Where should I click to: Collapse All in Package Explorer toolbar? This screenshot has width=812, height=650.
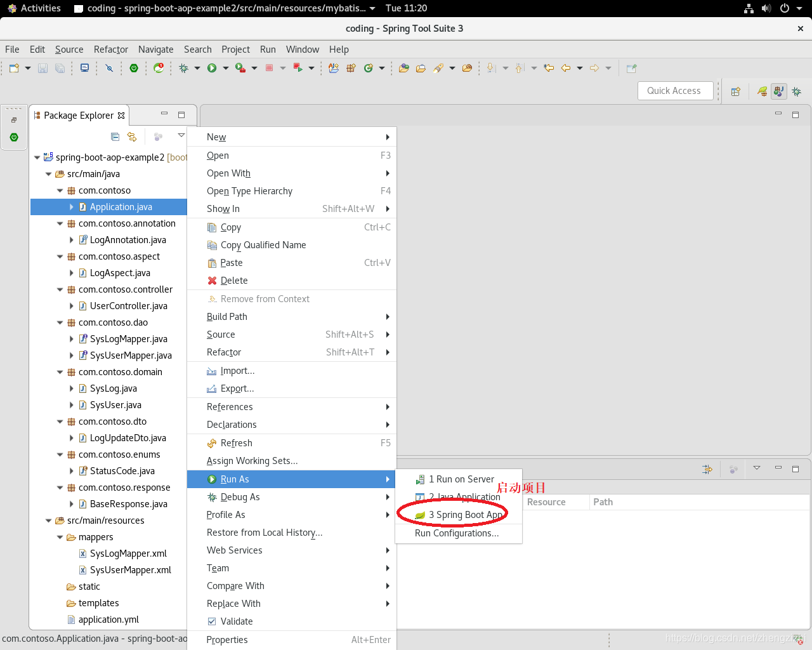coord(115,136)
